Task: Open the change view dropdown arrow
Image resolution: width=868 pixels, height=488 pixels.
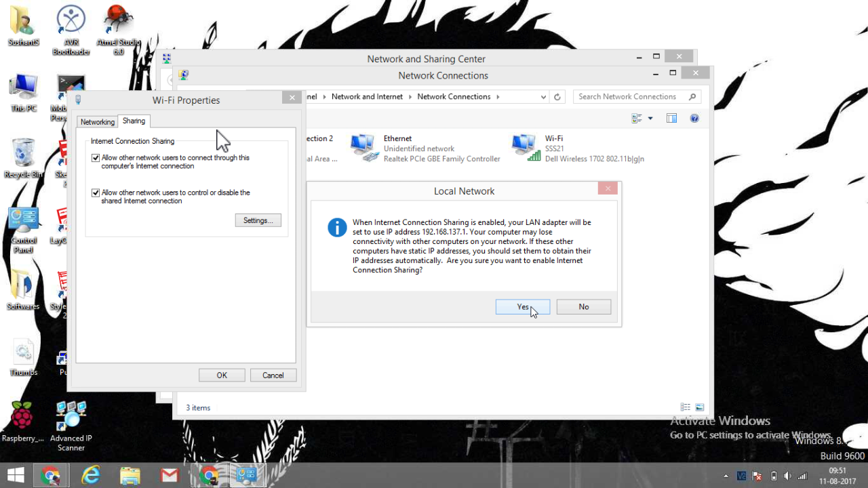Action: (650, 119)
